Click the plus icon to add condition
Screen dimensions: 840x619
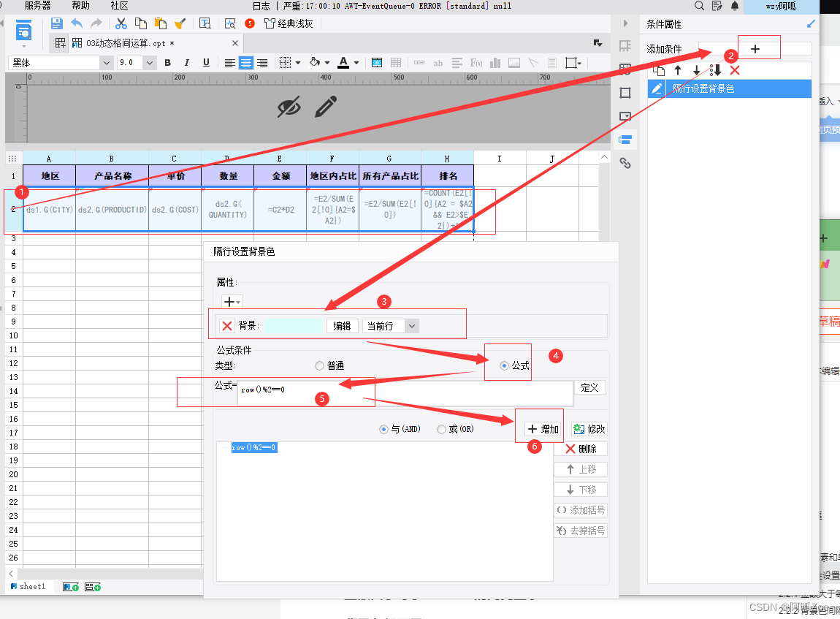point(755,49)
